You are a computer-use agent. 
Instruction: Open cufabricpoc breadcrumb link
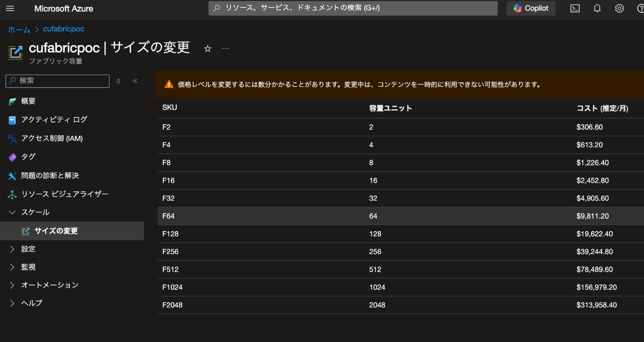tap(63, 29)
